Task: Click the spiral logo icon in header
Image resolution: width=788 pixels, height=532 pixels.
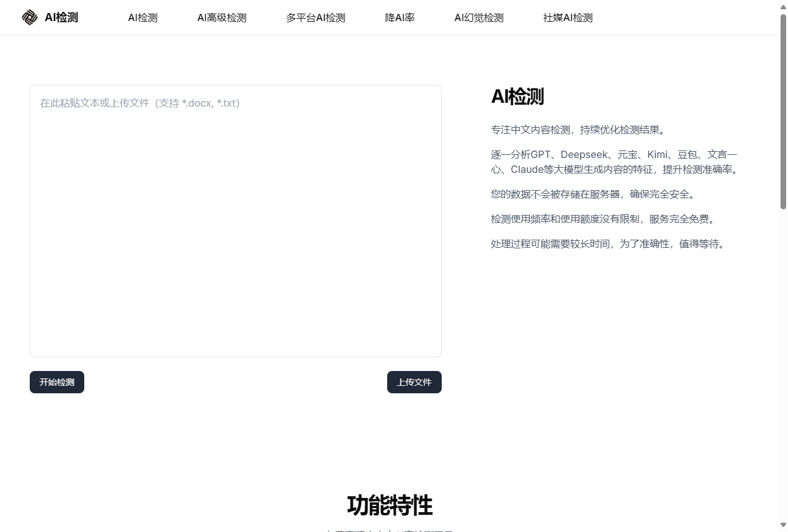Action: tap(29, 17)
